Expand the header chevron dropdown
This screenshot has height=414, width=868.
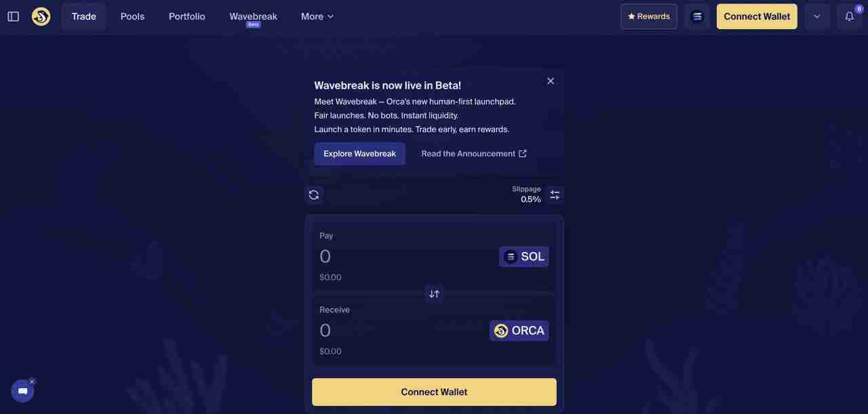(817, 16)
